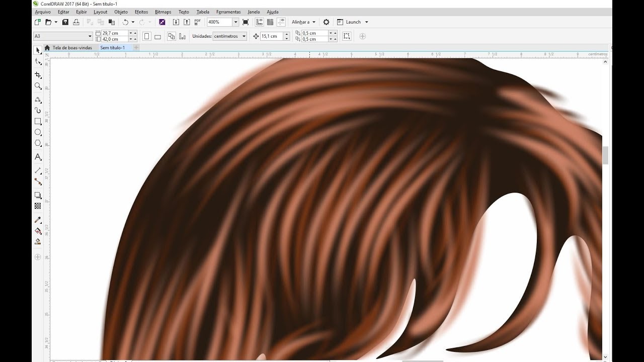Select the Connector tool
644x362 pixels.
(x=38, y=182)
